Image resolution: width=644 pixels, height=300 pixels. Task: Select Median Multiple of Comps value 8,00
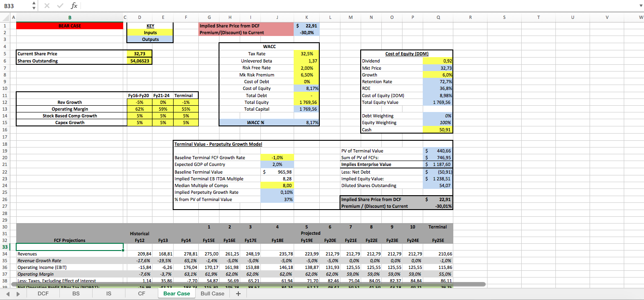[277, 185]
